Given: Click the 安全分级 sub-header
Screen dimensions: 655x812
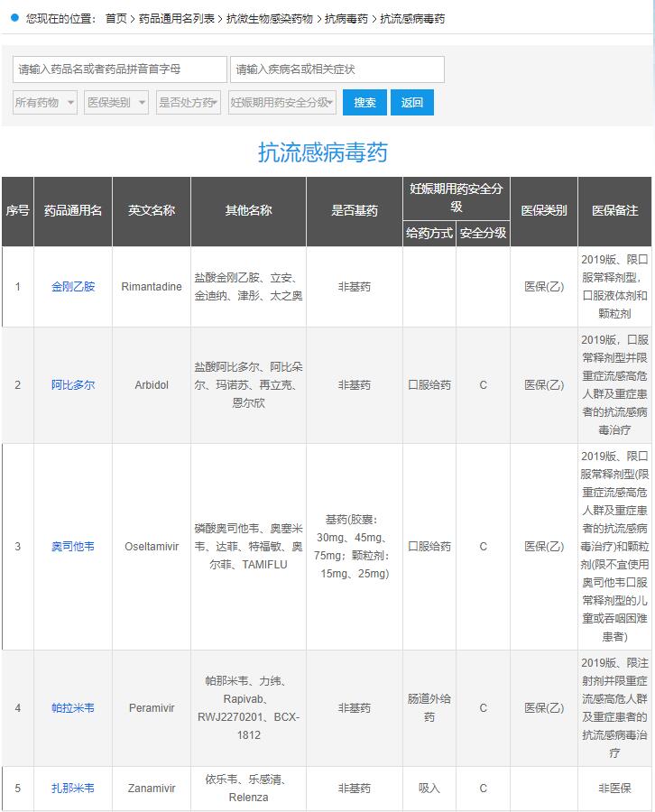Looking at the screenshot, I should point(483,233).
